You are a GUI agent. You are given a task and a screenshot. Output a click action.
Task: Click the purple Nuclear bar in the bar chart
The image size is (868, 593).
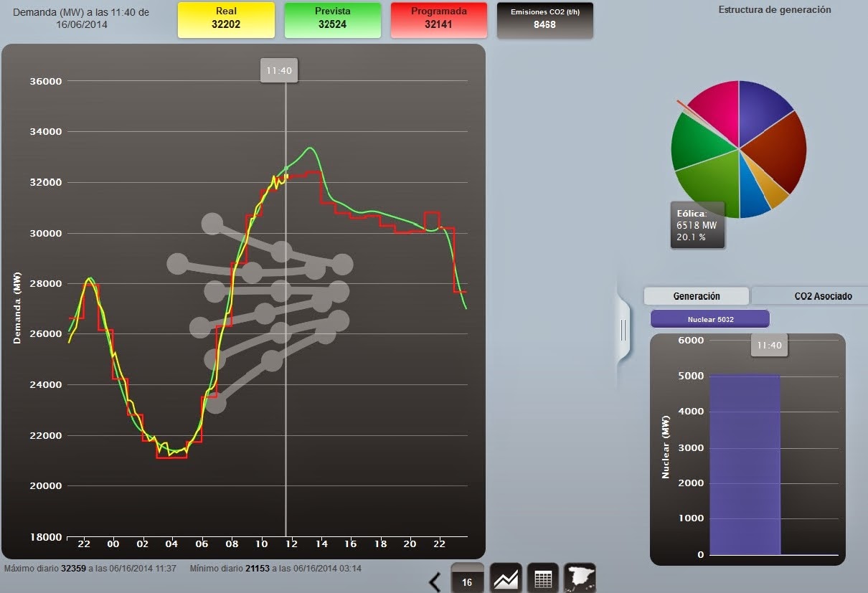[x=745, y=464]
